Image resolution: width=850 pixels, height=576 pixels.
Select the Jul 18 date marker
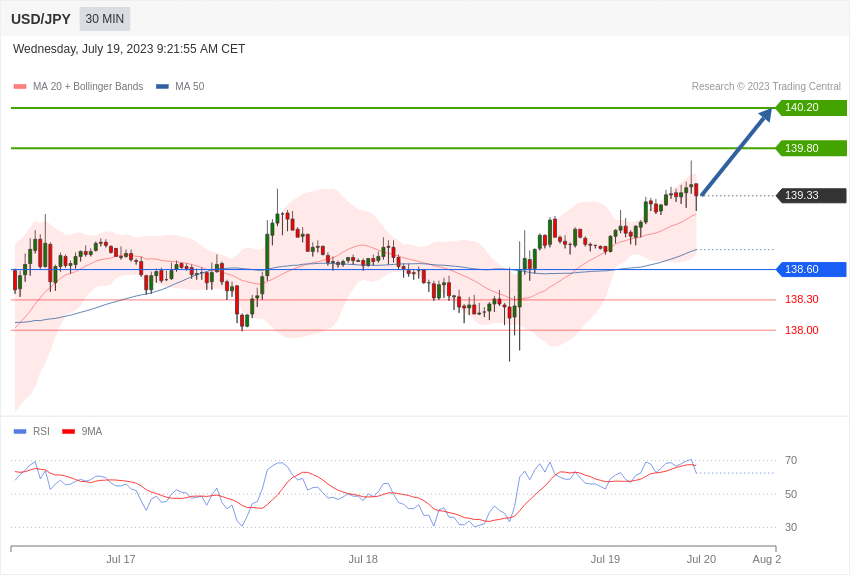pos(363,559)
